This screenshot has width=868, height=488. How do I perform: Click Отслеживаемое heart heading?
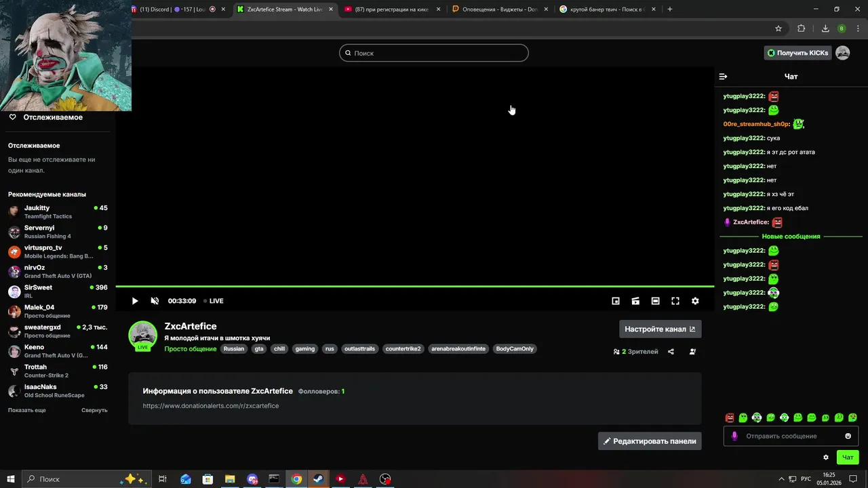click(x=45, y=117)
